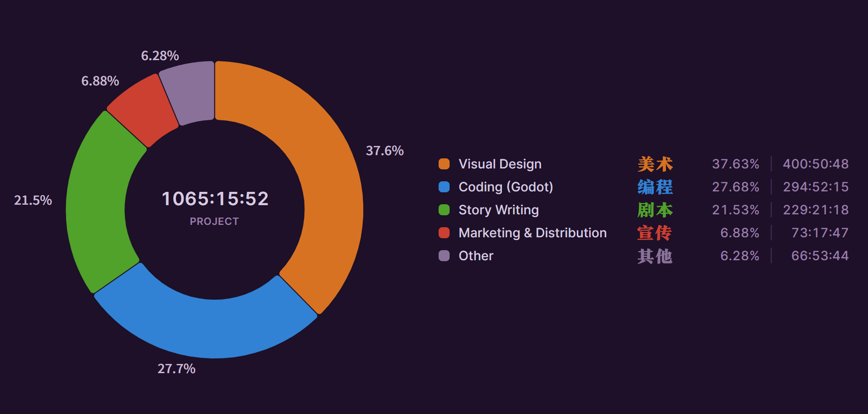Click the 1065:15:52 total time in center
Screen dimensions: 868x414
[x=215, y=199]
